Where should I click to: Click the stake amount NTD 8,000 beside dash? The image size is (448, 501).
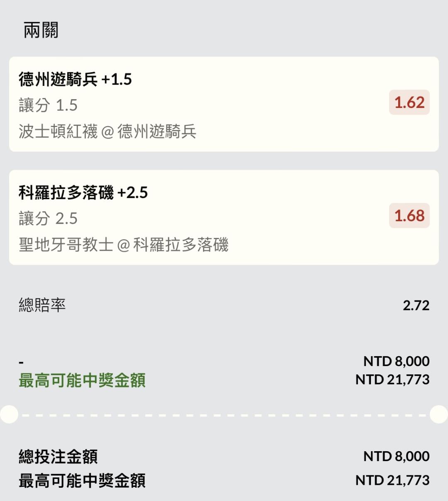(x=397, y=361)
